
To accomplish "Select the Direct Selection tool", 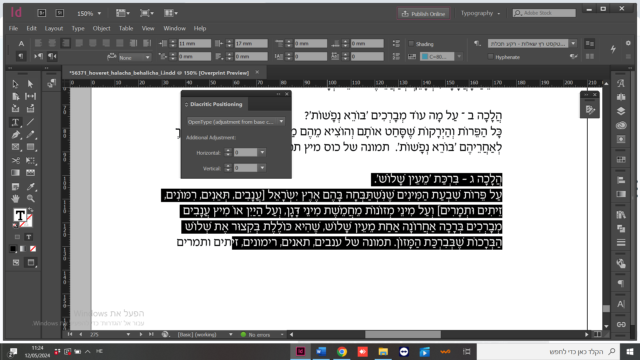I will coord(30,84).
